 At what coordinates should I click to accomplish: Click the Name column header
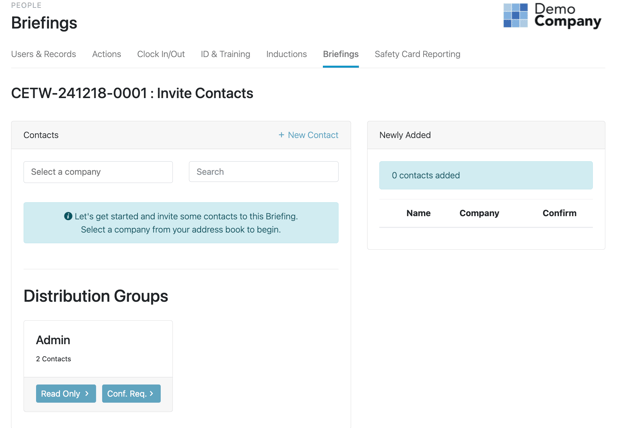418,213
